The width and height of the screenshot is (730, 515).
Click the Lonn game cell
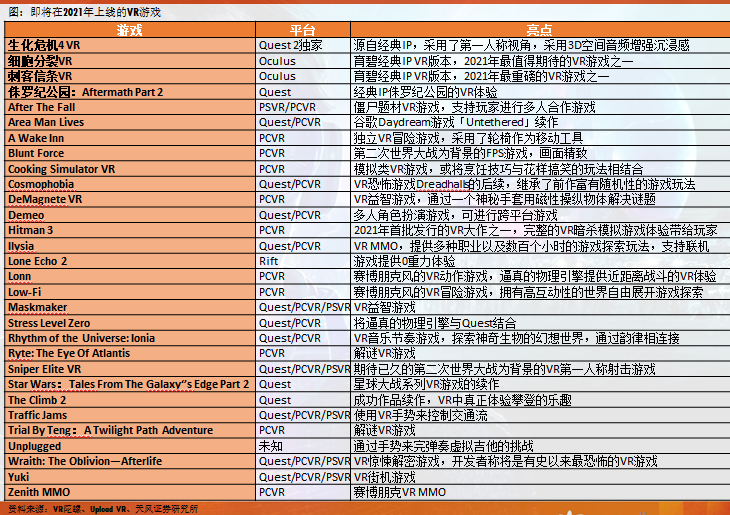tap(130, 277)
